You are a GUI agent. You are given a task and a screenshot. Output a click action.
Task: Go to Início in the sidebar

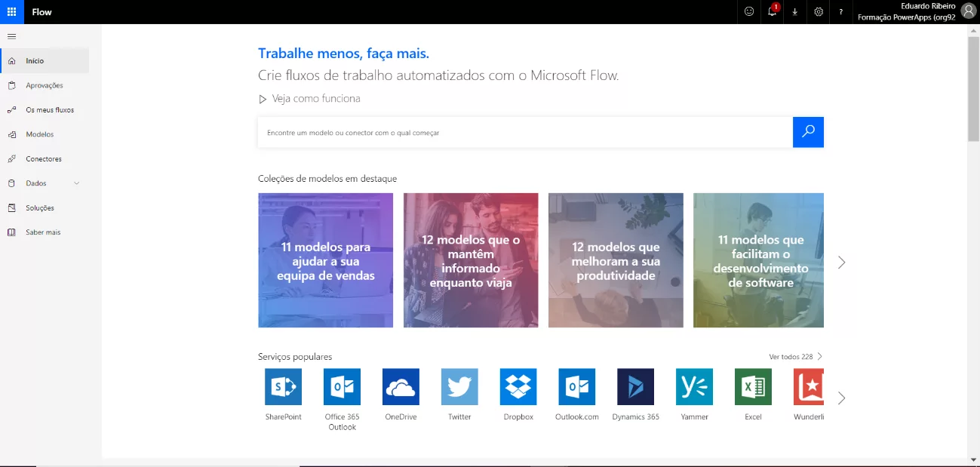(x=45, y=61)
